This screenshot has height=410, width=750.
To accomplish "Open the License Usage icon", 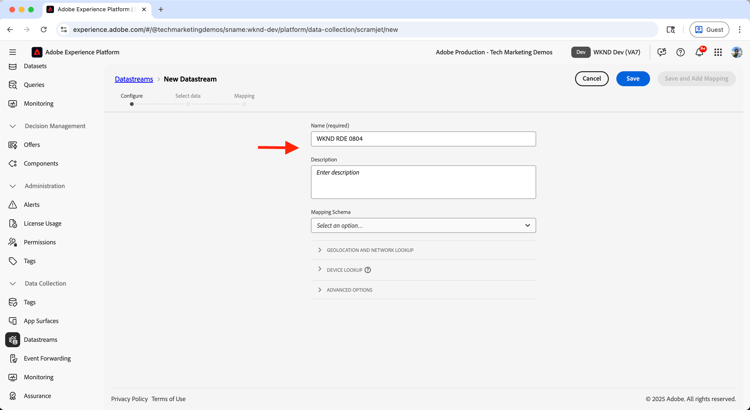I will [13, 223].
